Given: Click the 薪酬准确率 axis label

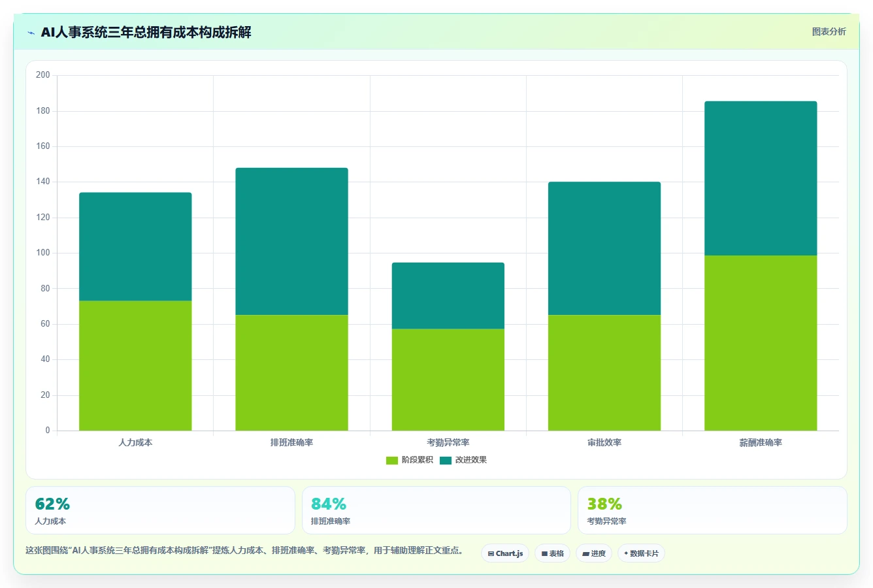Looking at the screenshot, I should point(761,442).
